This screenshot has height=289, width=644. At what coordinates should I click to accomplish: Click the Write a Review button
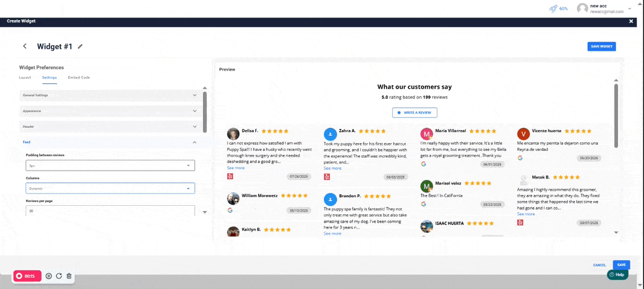[414, 113]
